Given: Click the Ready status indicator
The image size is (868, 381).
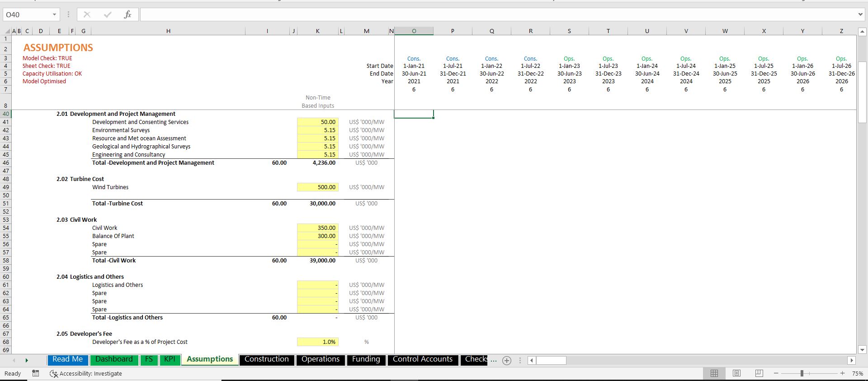Looking at the screenshot, I should [13, 374].
